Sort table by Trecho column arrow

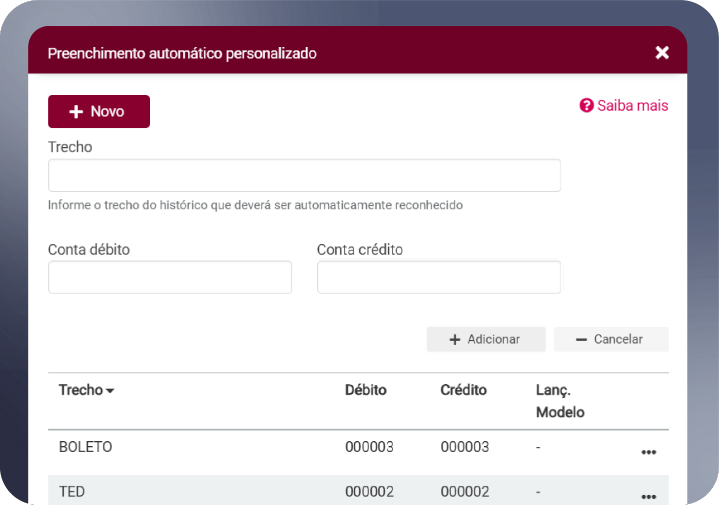pos(110,391)
